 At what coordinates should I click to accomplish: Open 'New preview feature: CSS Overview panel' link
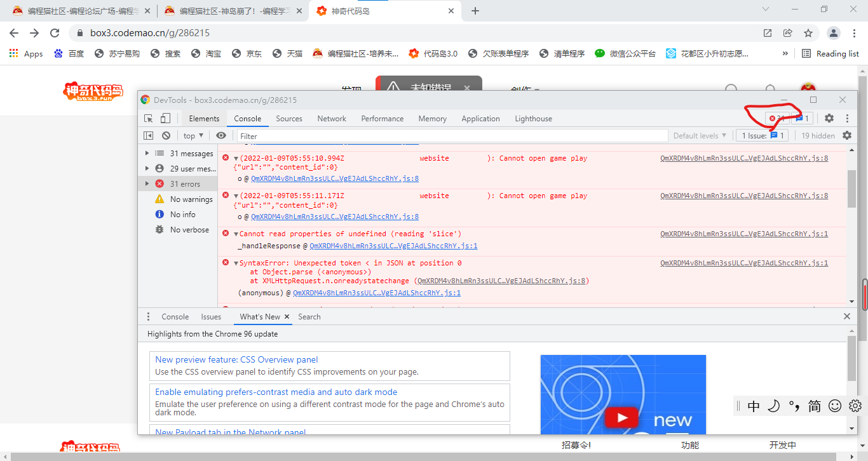pos(236,359)
